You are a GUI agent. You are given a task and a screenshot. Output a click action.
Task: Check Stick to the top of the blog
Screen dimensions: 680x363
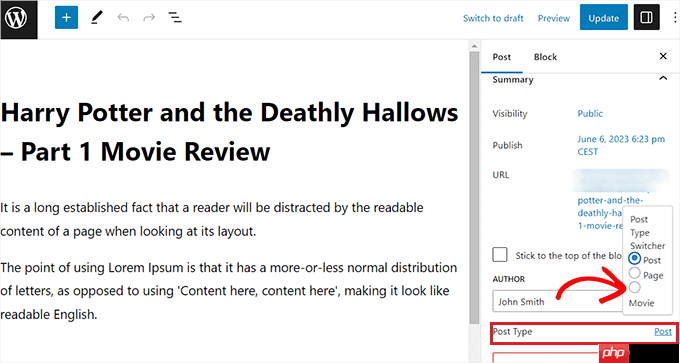500,255
